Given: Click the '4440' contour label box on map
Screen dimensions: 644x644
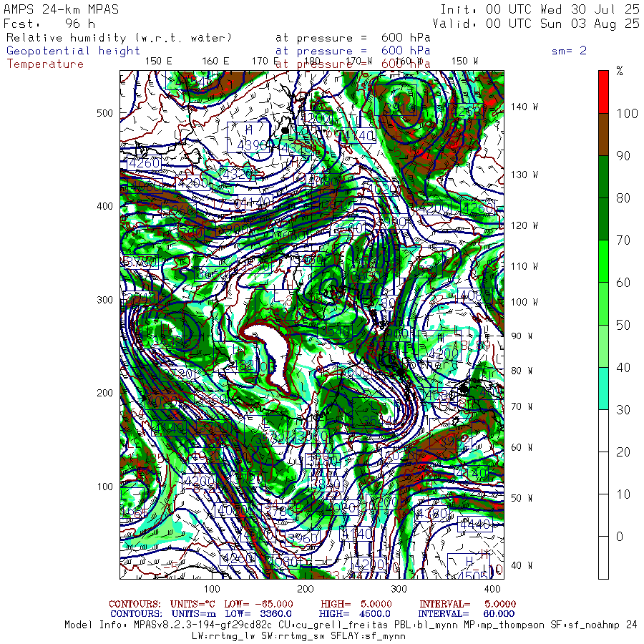Looking at the screenshot, I should click(x=475, y=524).
